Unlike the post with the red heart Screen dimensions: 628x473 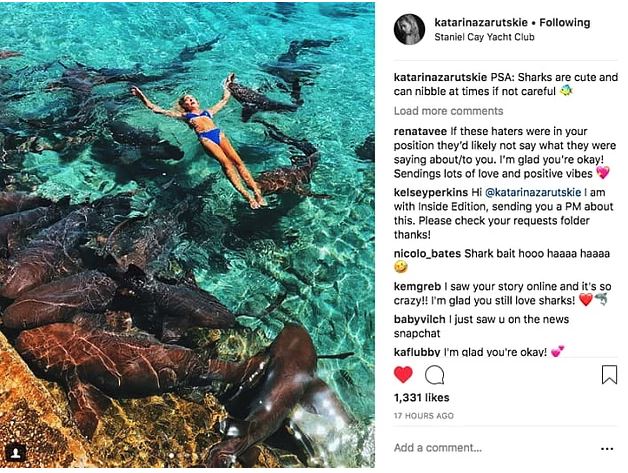403,375
